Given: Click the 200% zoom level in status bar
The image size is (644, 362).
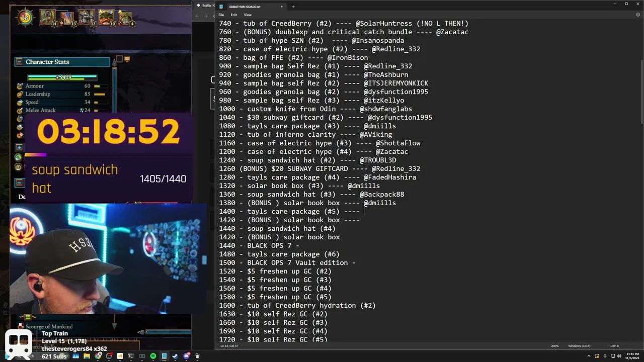Looking at the screenshot, I should [554, 346].
